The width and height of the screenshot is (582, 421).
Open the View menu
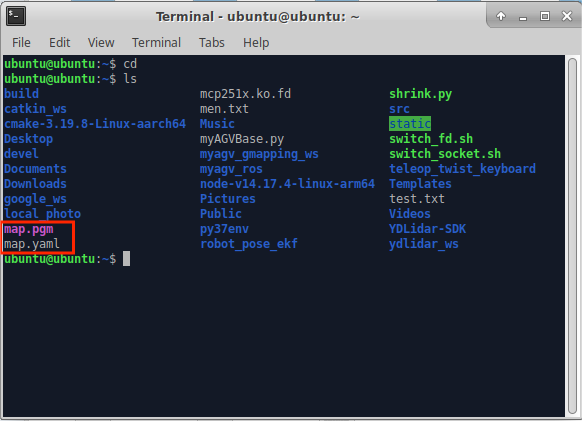(101, 43)
